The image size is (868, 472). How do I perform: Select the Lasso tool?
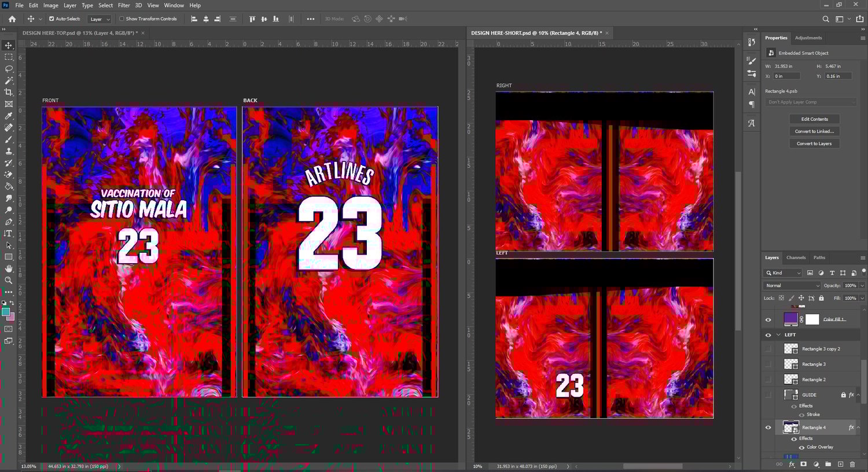click(9, 69)
